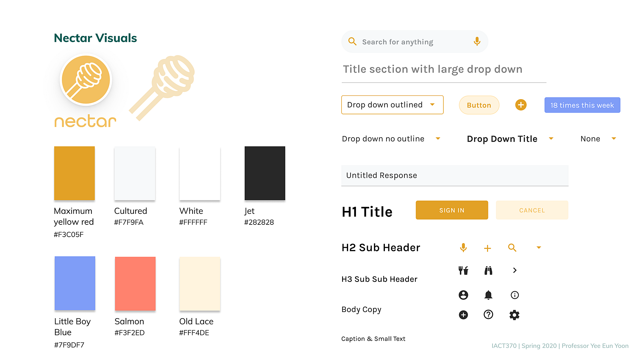This screenshot has height=363, width=644.
Task: Click the SIGN IN button
Action: coord(452,210)
